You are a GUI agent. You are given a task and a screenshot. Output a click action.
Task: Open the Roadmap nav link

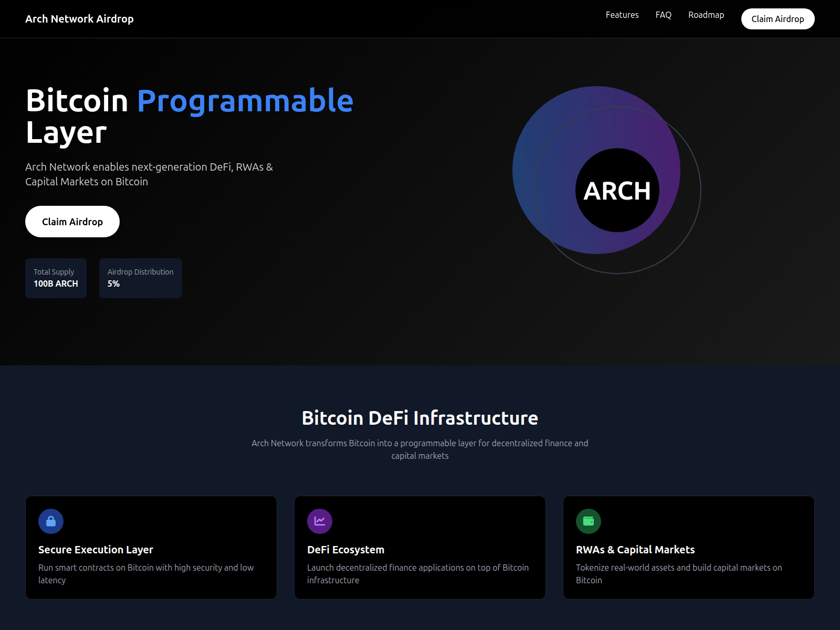(706, 15)
